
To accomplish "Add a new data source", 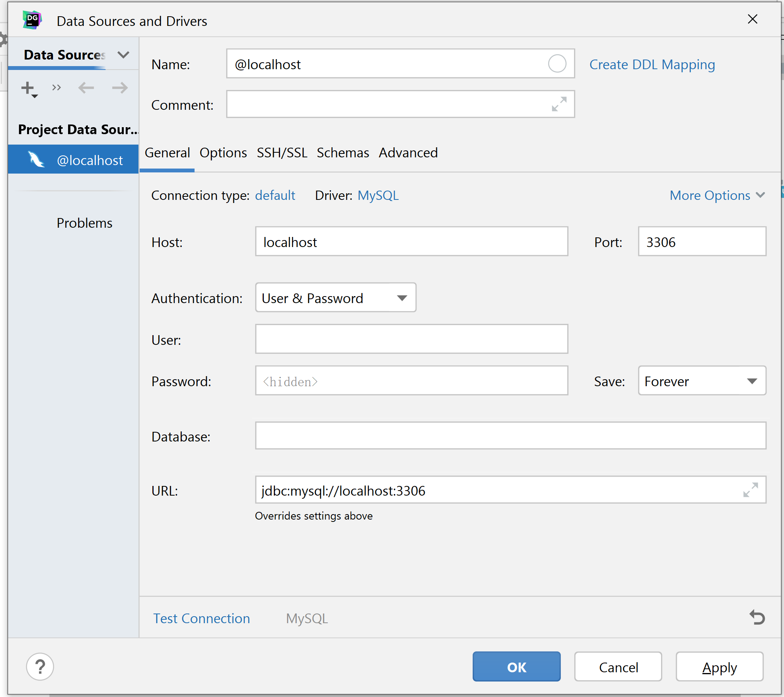I will (x=27, y=88).
